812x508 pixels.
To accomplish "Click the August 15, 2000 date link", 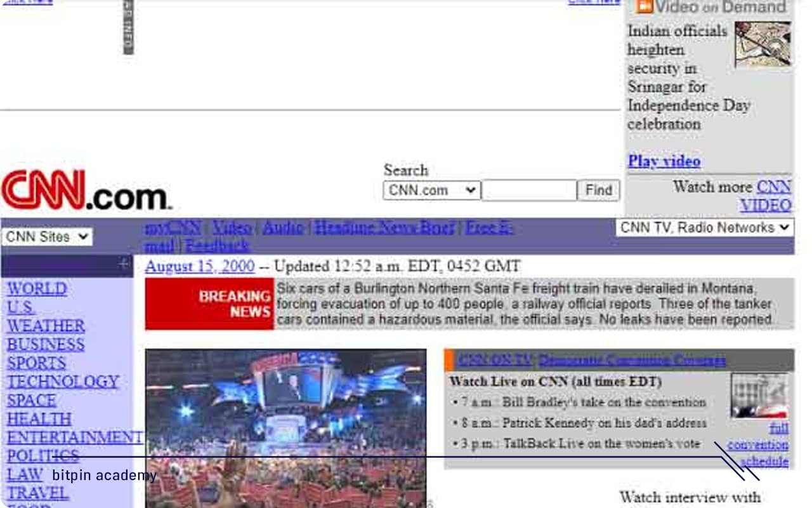I will (x=200, y=267).
